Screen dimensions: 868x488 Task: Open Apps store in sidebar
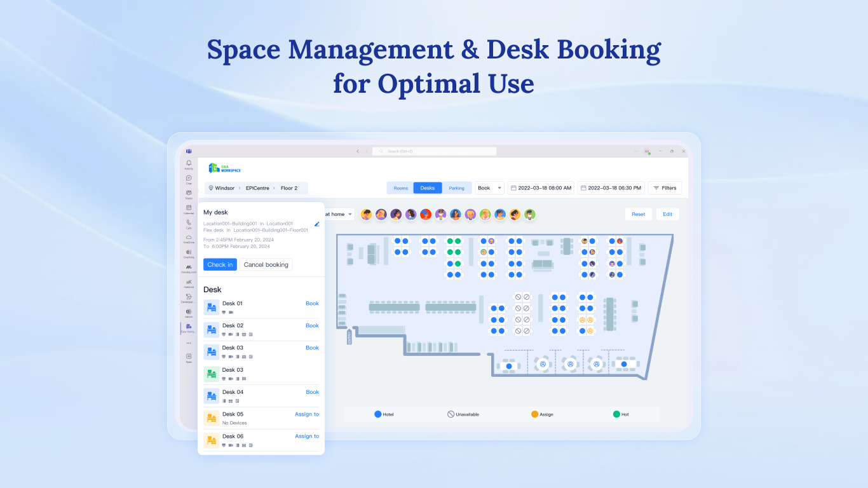click(x=189, y=357)
